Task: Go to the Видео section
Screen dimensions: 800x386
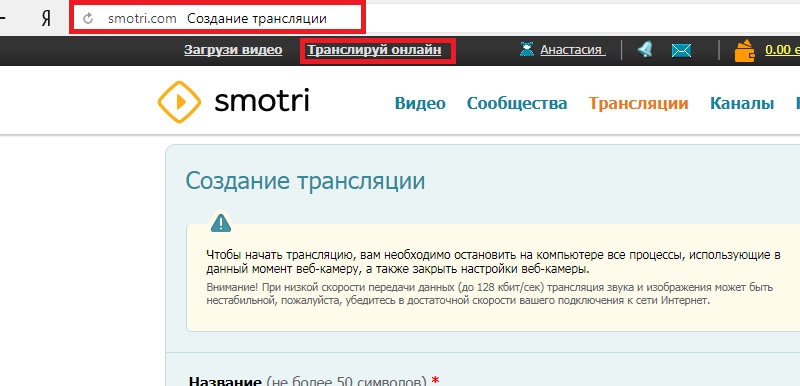Action: [420, 104]
